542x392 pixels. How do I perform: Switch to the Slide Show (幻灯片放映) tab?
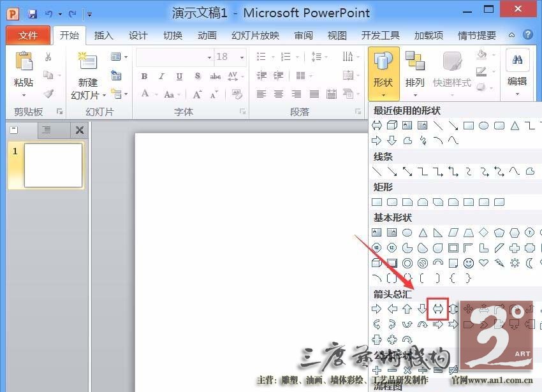[256, 35]
